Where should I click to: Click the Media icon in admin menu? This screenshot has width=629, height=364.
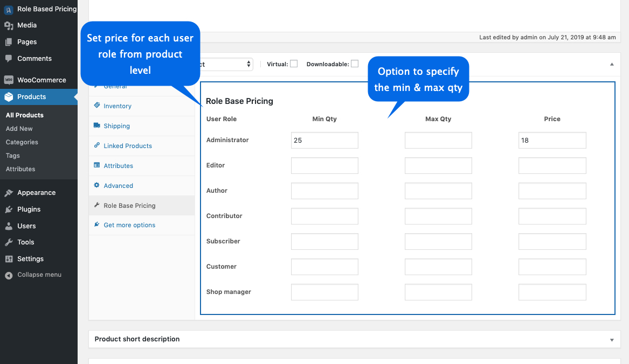click(9, 25)
